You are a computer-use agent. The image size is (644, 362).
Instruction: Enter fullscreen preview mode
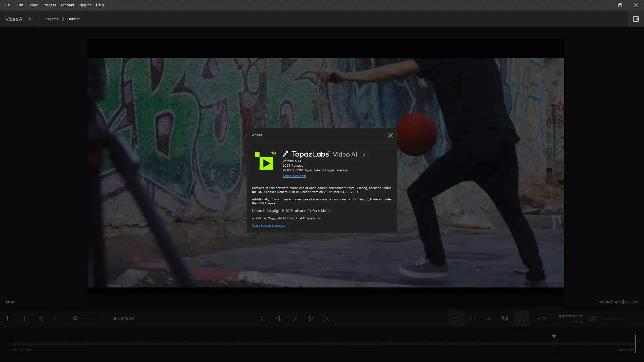click(522, 318)
